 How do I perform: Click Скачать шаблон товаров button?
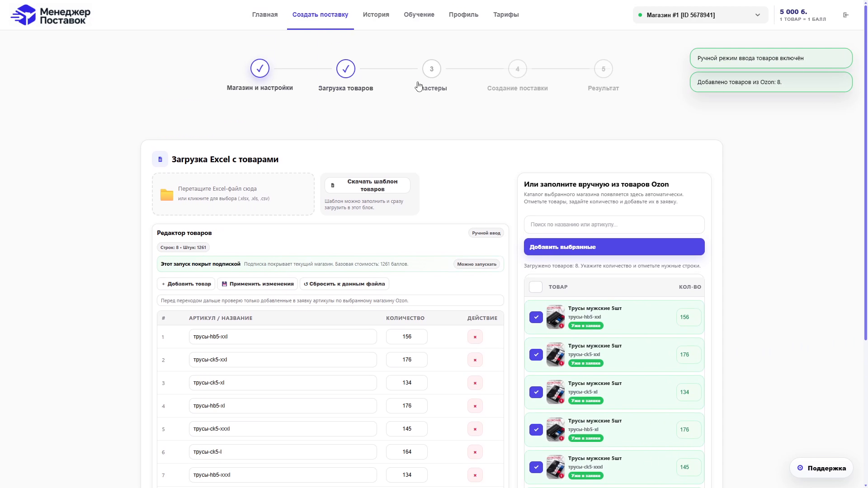(368, 185)
